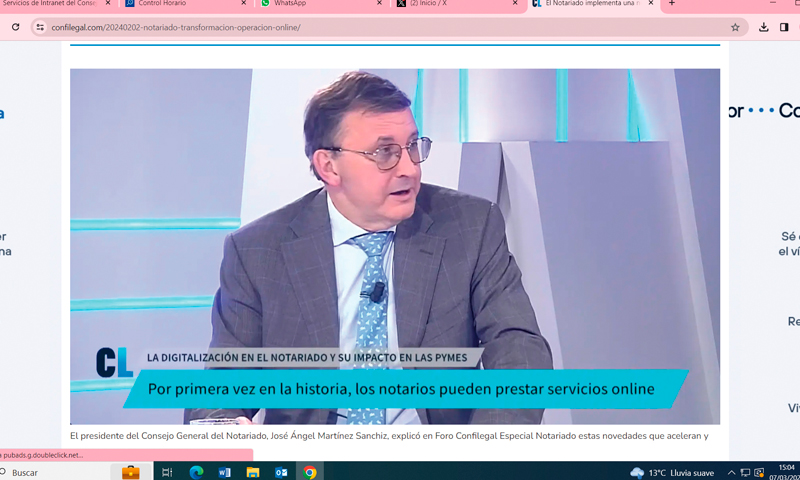
Task: Launch Word from the taskbar
Action: point(224,472)
